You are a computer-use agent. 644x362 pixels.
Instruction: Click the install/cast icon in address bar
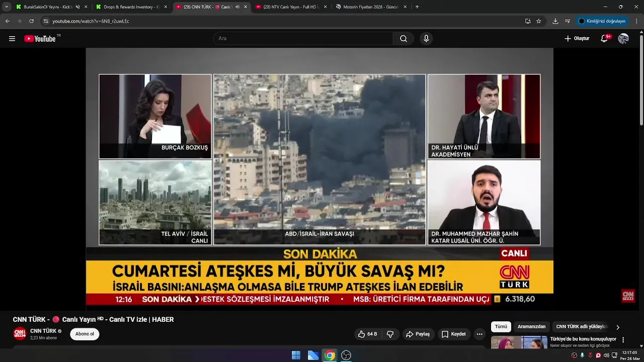pyautogui.click(x=528, y=21)
